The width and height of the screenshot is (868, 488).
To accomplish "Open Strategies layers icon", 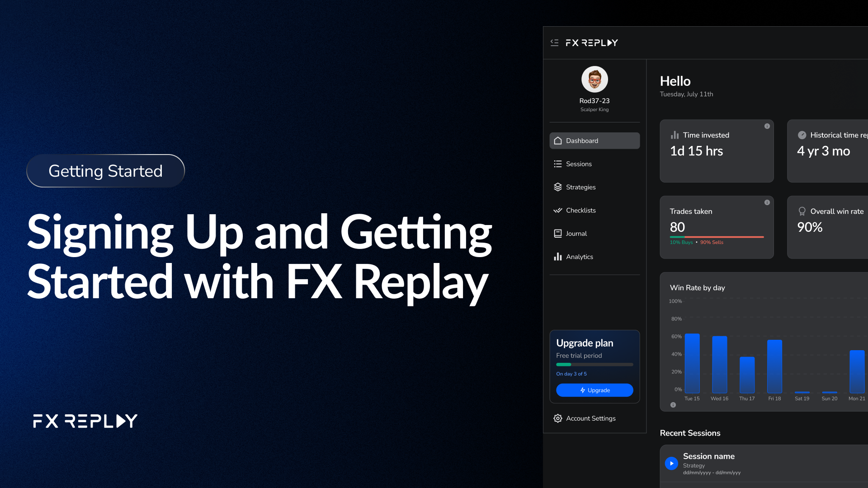I will coord(558,187).
